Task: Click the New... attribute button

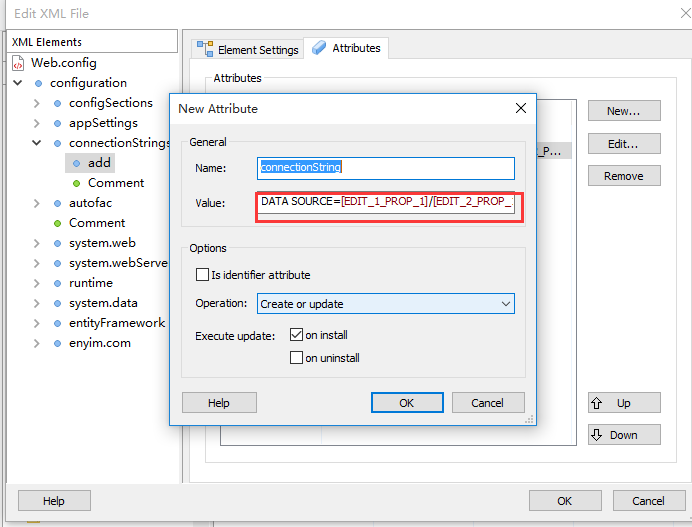Action: point(624,111)
